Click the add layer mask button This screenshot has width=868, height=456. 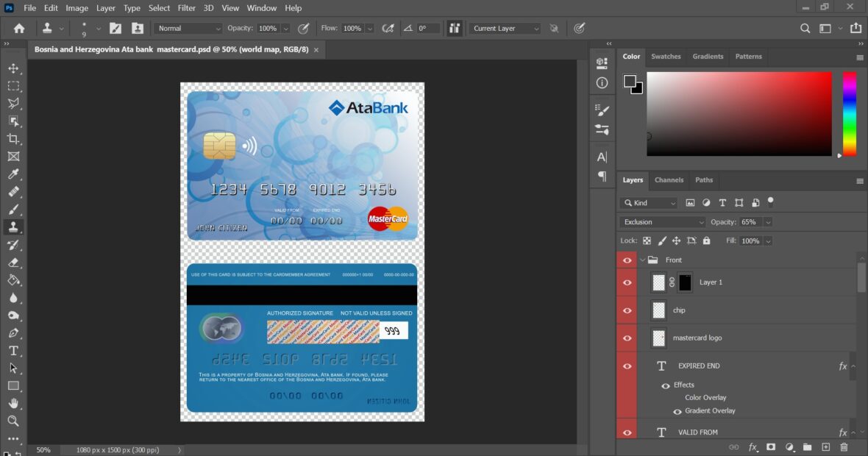(771, 447)
